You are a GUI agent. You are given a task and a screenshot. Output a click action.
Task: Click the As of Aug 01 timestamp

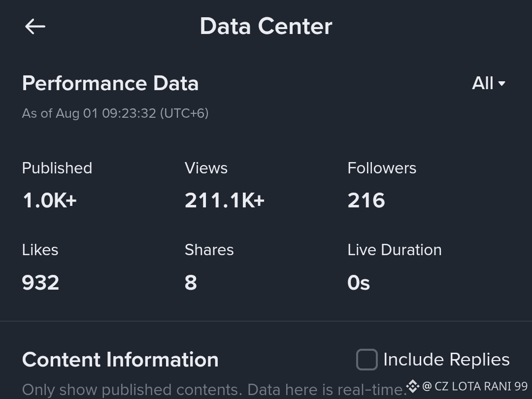[x=115, y=113]
